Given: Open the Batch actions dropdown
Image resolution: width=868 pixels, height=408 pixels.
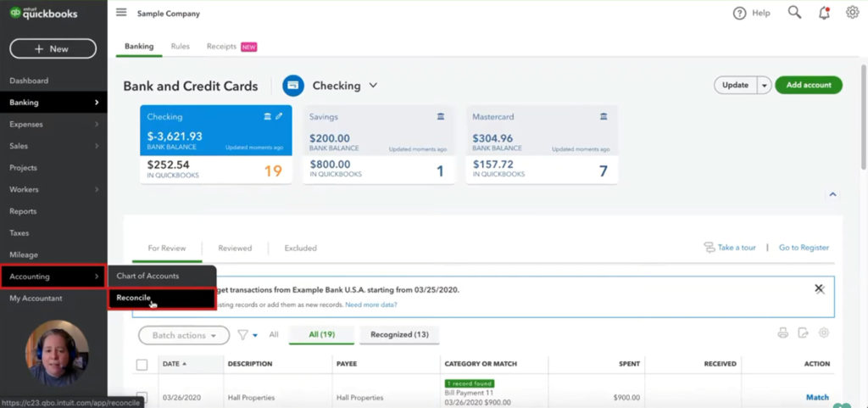Looking at the screenshot, I should click(x=183, y=335).
